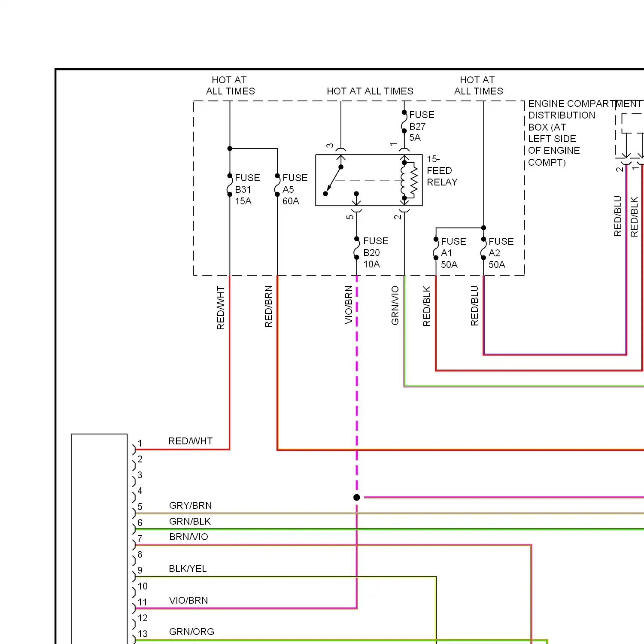Click the vertical GRN/VIO wire label
Image resolution: width=644 pixels, height=644 pixels.
point(395,305)
